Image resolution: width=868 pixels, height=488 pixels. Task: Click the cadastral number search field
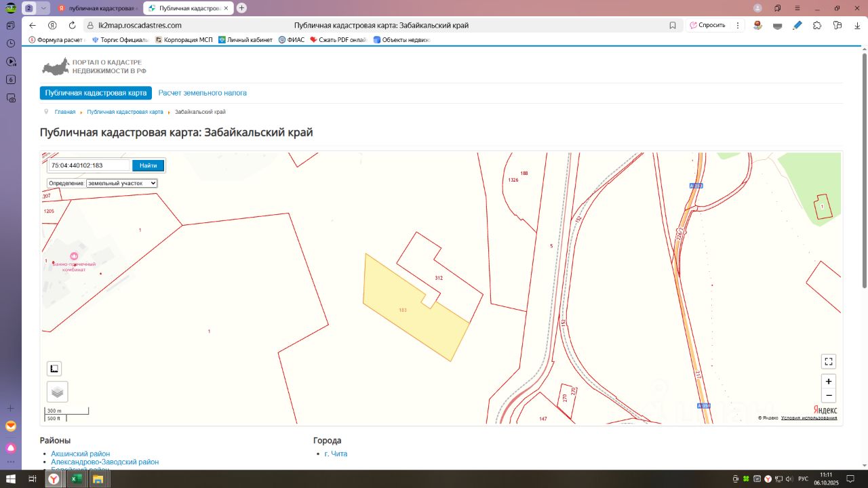click(x=89, y=165)
